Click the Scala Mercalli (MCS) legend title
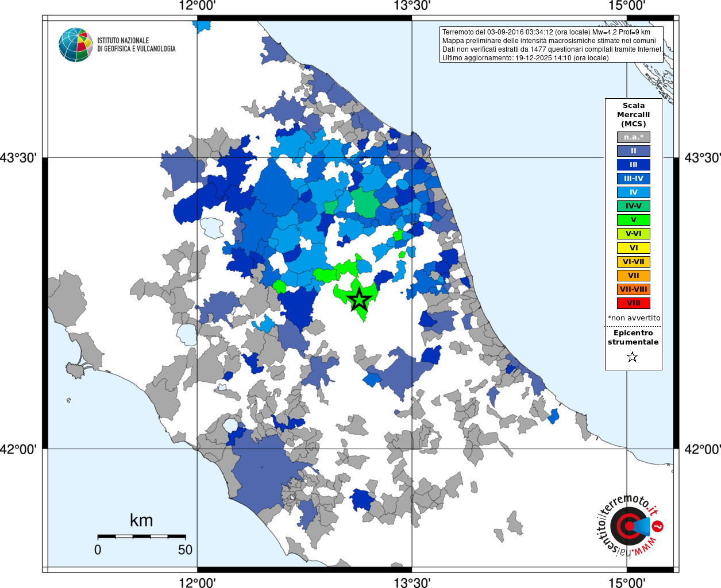Screen dimensions: 721x588 [x=634, y=114]
